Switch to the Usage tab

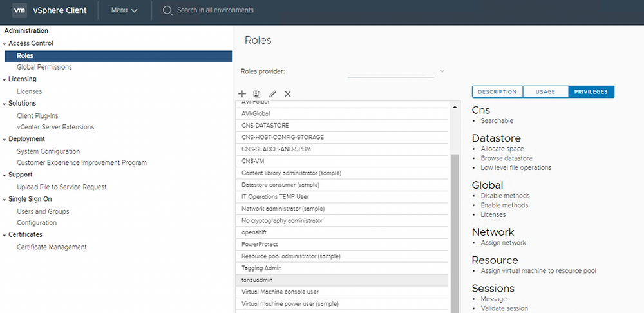click(x=545, y=91)
